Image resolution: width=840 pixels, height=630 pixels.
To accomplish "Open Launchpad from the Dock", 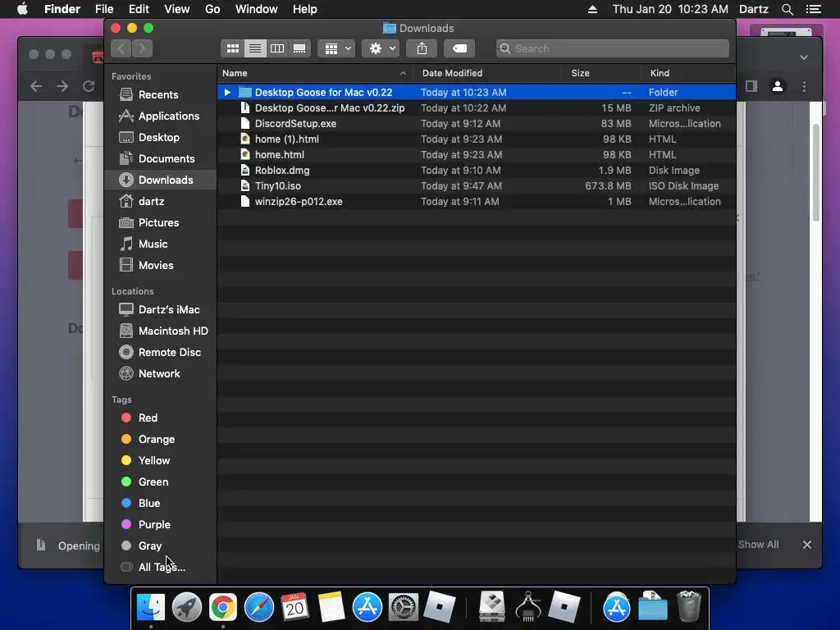I will click(x=187, y=608).
